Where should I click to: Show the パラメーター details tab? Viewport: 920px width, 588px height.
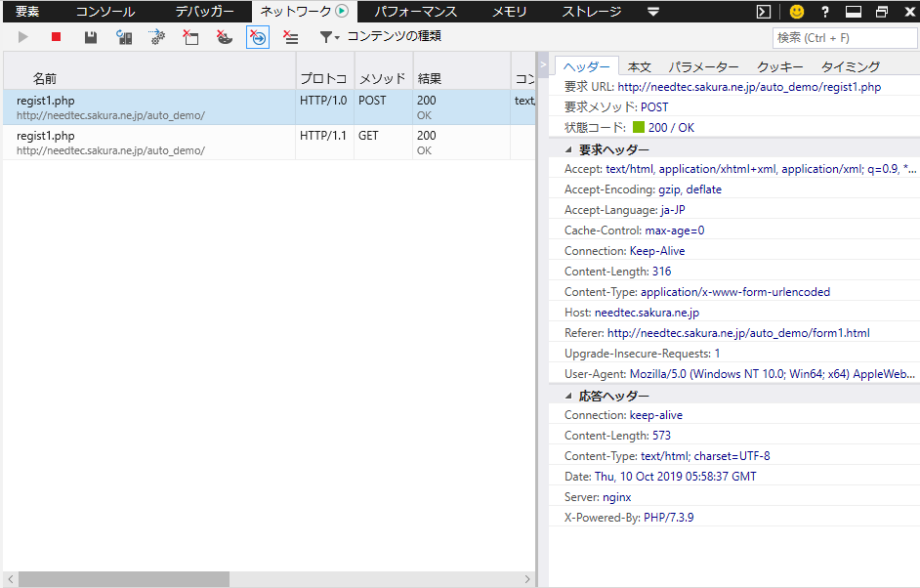[x=704, y=66]
